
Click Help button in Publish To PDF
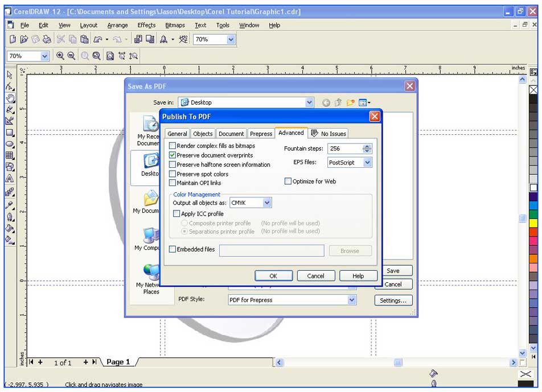click(x=358, y=275)
